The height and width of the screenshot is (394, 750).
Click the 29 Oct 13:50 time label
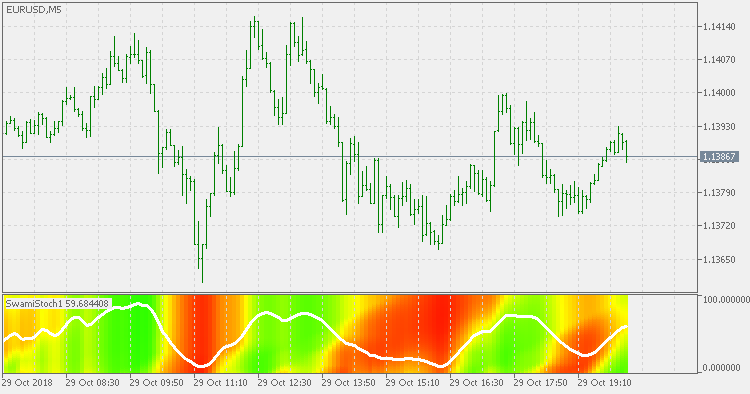pyautogui.click(x=349, y=383)
